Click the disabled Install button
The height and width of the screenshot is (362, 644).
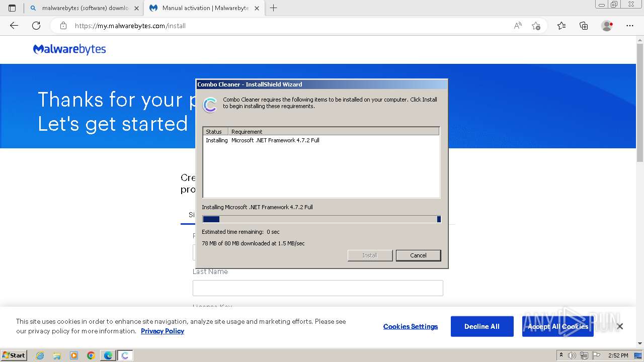tap(370, 255)
